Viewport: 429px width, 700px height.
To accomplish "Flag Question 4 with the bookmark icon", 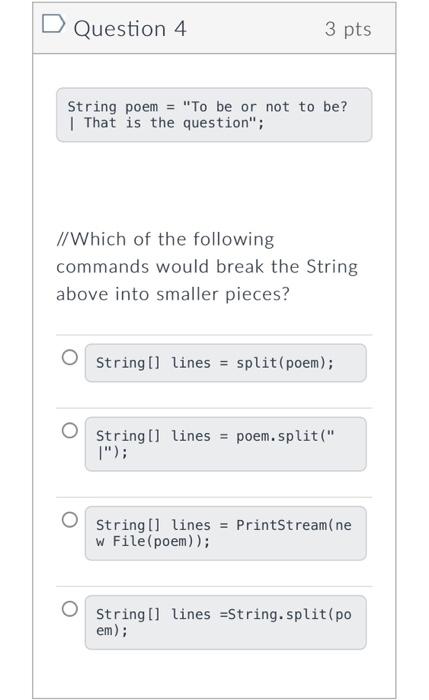I will click(x=53, y=24).
